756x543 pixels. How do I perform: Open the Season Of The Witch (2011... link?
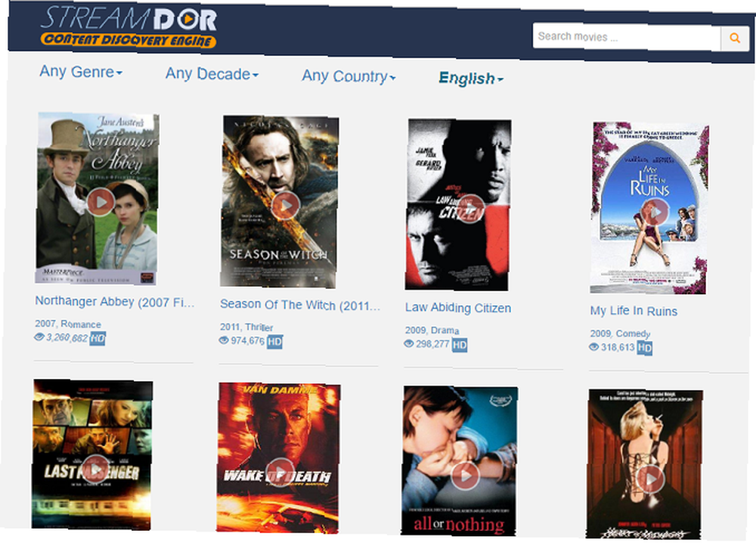(x=300, y=306)
